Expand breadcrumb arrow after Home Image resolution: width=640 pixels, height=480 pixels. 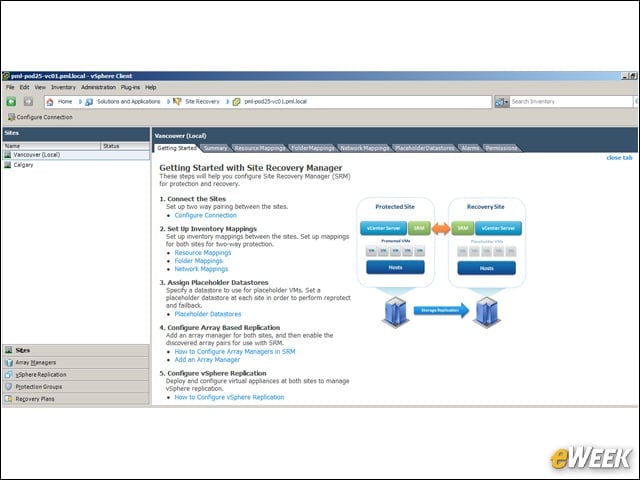80,102
